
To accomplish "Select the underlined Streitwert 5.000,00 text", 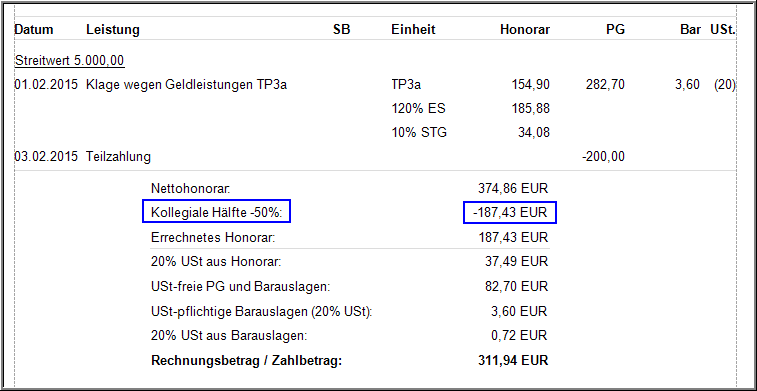I will (x=70, y=61).
